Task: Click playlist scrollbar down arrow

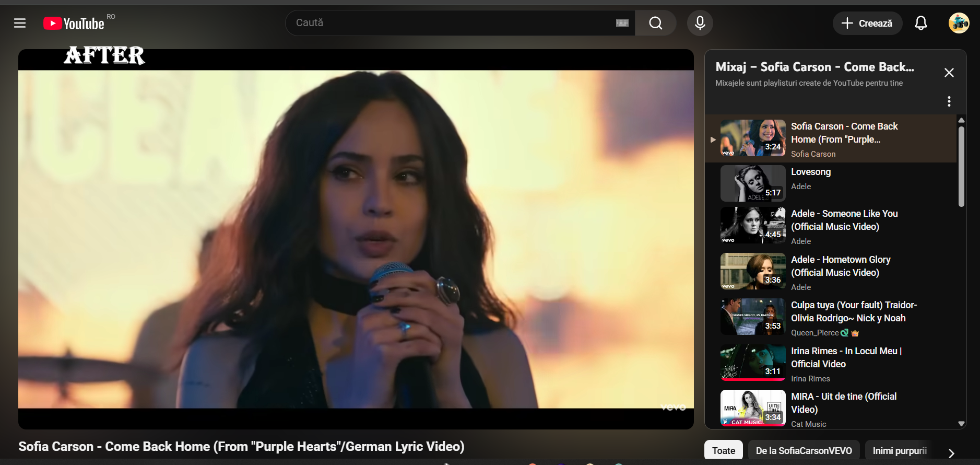Action: (x=961, y=424)
